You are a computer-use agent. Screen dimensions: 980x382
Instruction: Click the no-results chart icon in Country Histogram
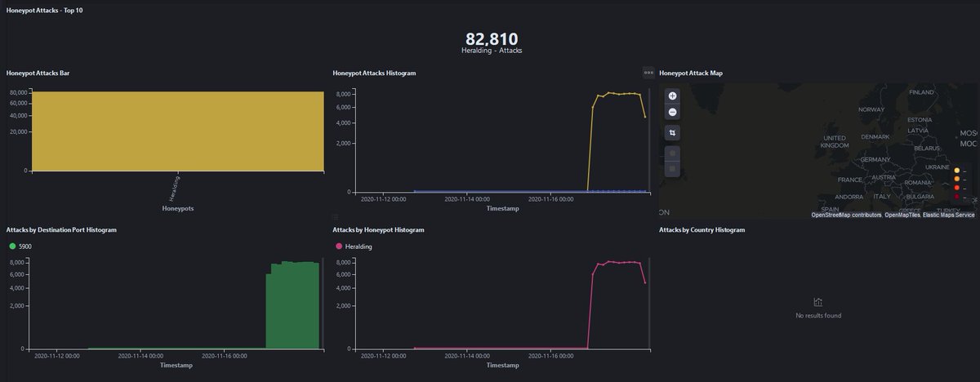pyautogui.click(x=818, y=302)
